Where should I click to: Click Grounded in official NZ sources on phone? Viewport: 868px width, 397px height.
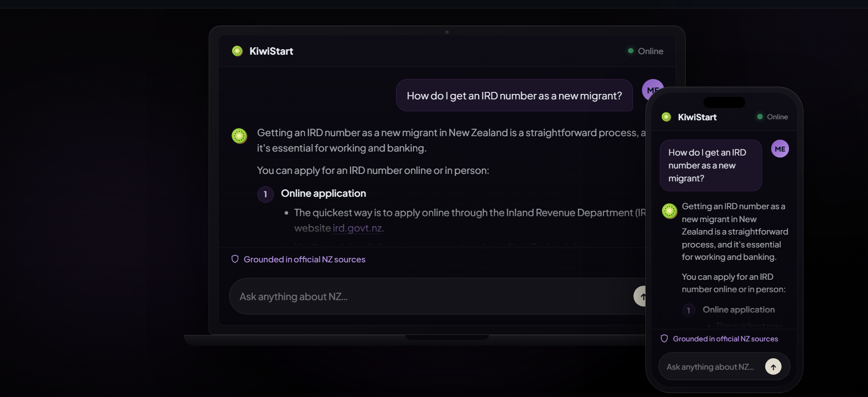tap(725, 339)
